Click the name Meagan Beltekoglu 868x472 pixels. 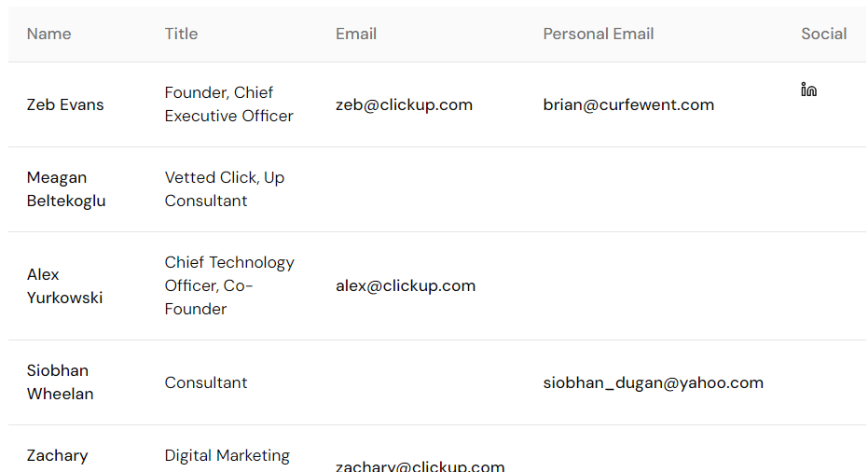(66, 189)
